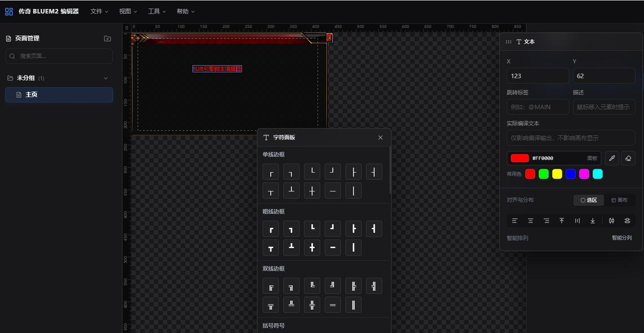Insert single-line cross ┼ character
Image resolution: width=644 pixels, height=333 pixels.
[312, 191]
